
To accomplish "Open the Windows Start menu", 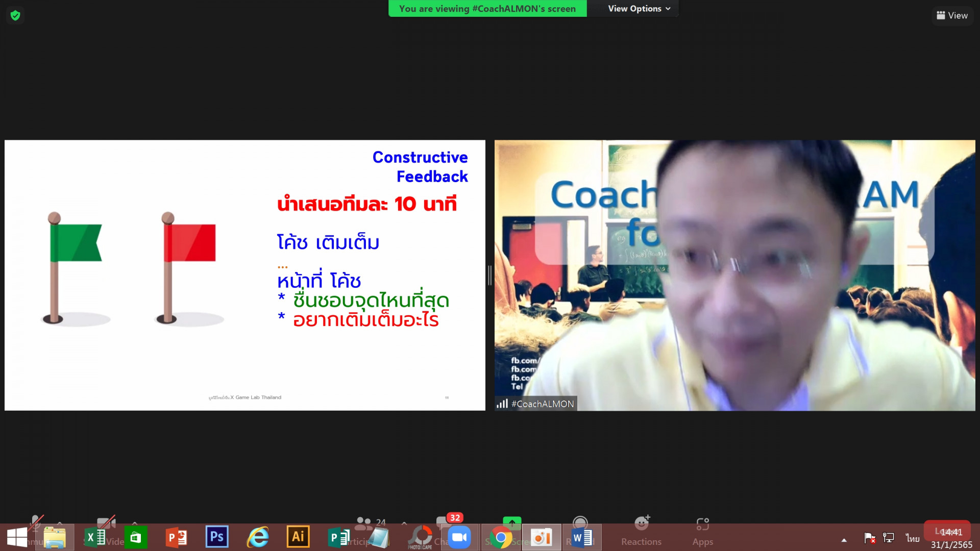I will [x=17, y=537].
